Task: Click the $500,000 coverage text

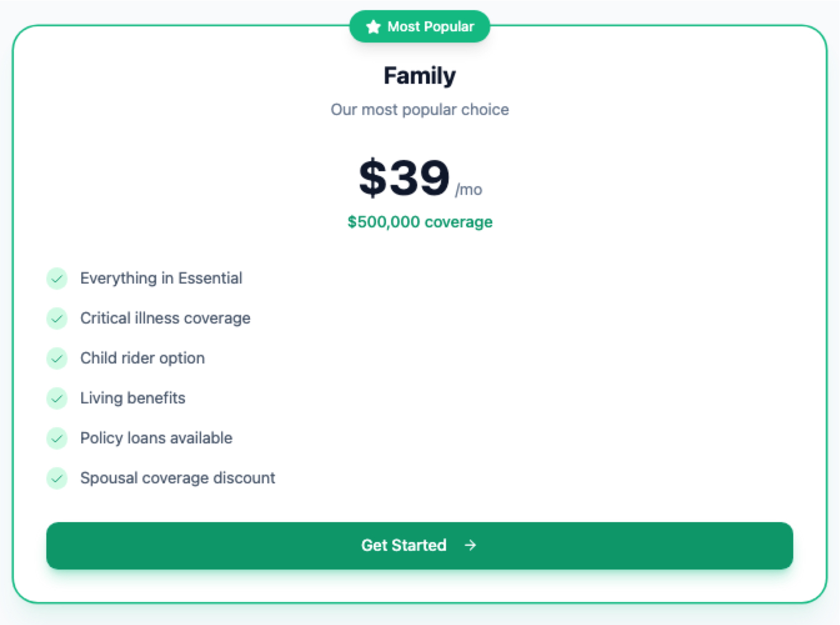Action: tap(420, 222)
